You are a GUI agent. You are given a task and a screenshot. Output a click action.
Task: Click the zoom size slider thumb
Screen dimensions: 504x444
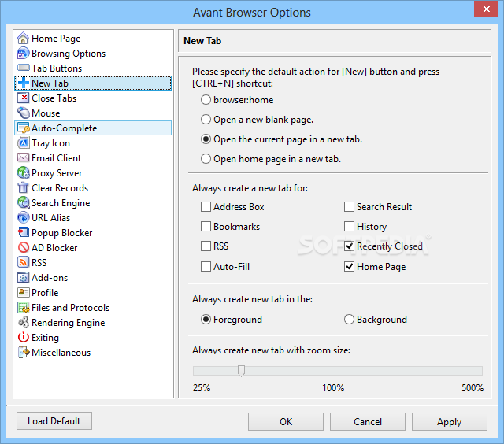(241, 371)
